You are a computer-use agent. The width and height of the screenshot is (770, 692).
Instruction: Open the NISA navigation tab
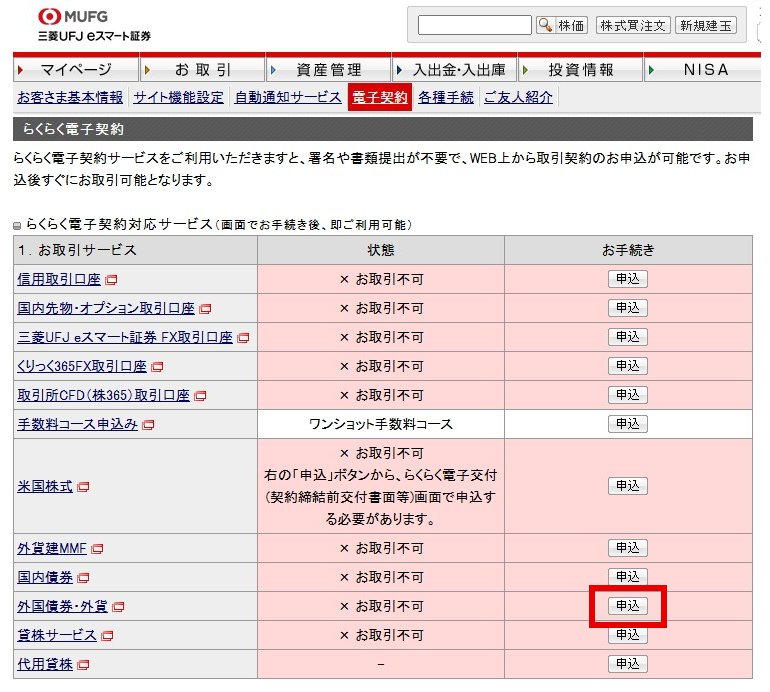click(x=706, y=70)
